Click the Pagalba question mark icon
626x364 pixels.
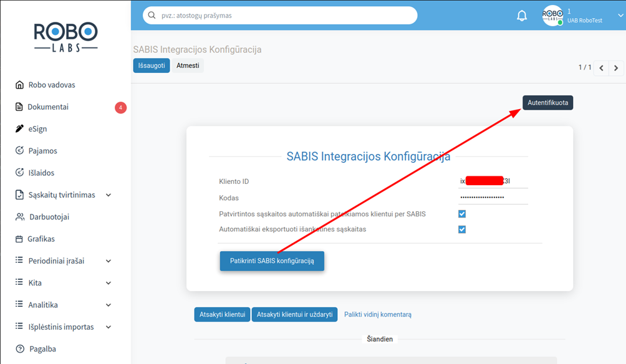pyautogui.click(x=20, y=349)
